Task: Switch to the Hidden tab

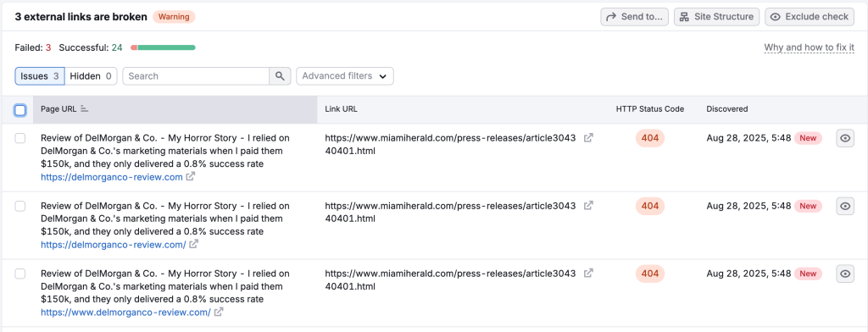Action: point(91,76)
